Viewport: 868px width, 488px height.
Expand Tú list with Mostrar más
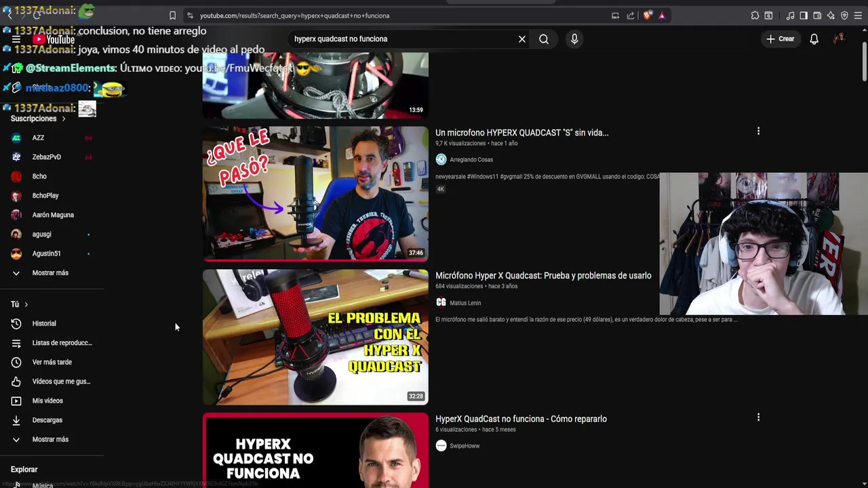pos(52,440)
